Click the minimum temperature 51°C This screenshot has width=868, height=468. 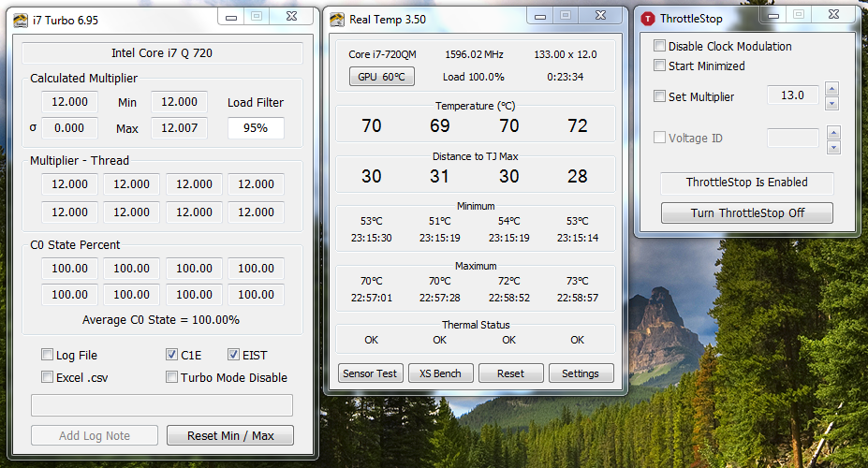click(439, 221)
